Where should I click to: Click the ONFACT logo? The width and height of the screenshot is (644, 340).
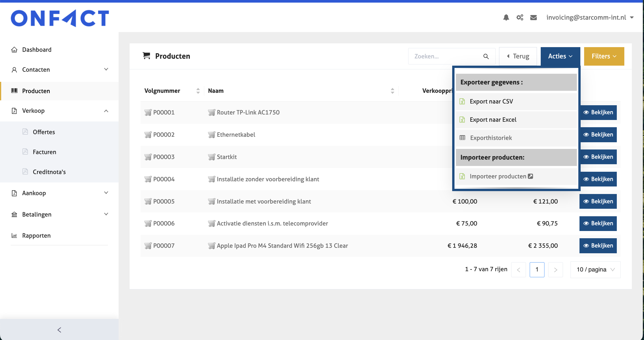[60, 18]
